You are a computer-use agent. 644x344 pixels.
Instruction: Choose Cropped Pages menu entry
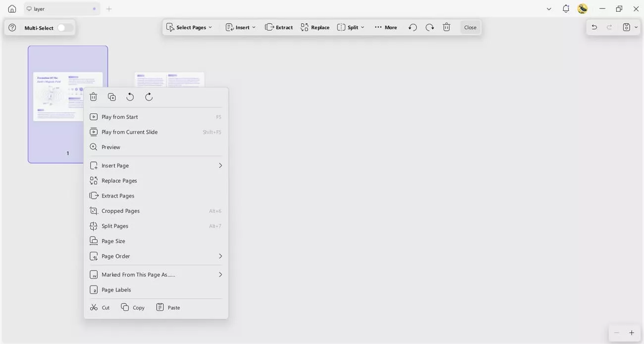click(156, 211)
